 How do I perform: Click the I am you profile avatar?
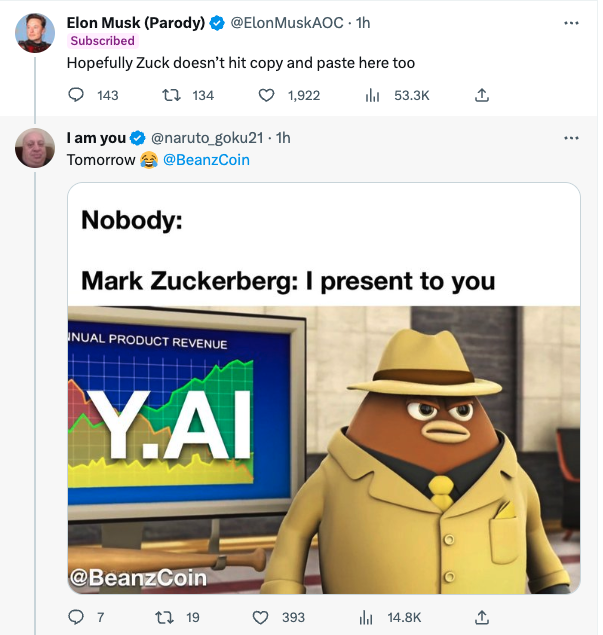(35, 148)
